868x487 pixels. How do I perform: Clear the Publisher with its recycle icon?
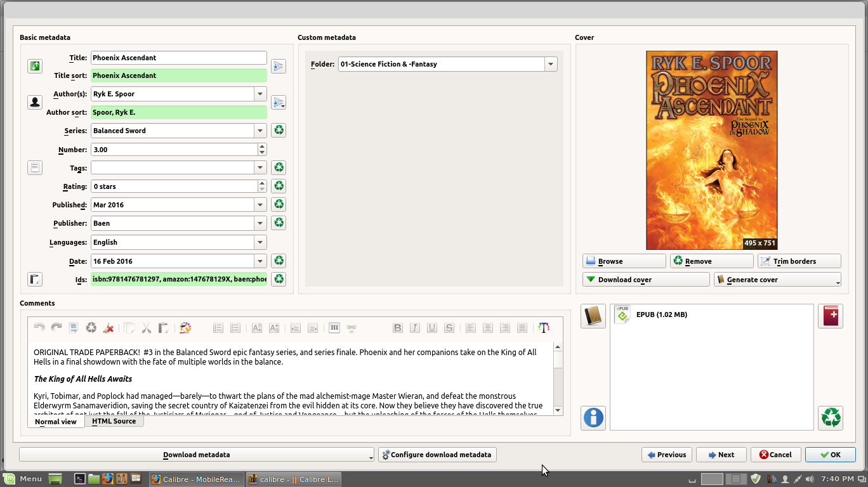[279, 223]
